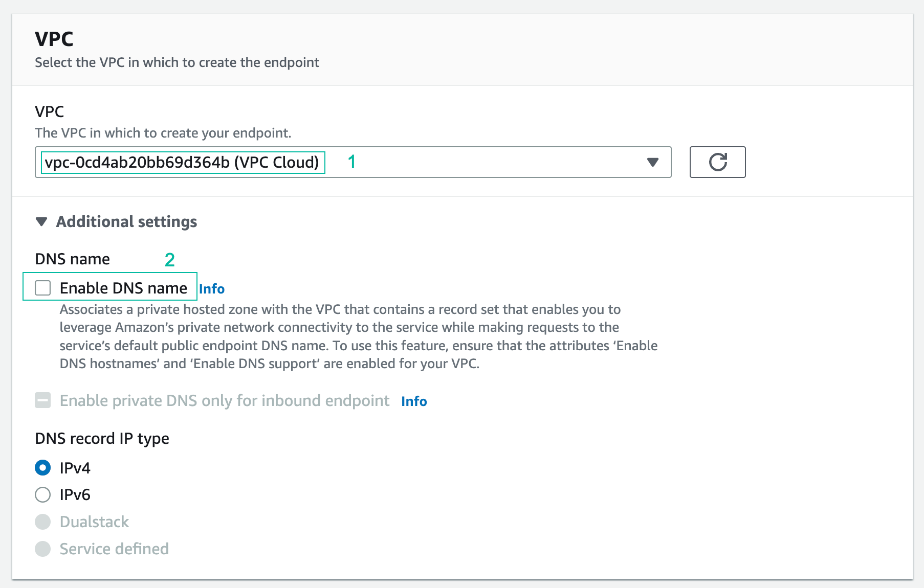Click the DNS record IP type heading
The image size is (924, 588).
(102, 439)
